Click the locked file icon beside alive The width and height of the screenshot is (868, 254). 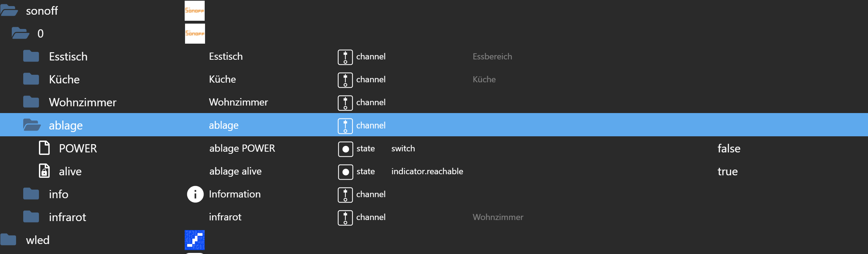(x=44, y=171)
